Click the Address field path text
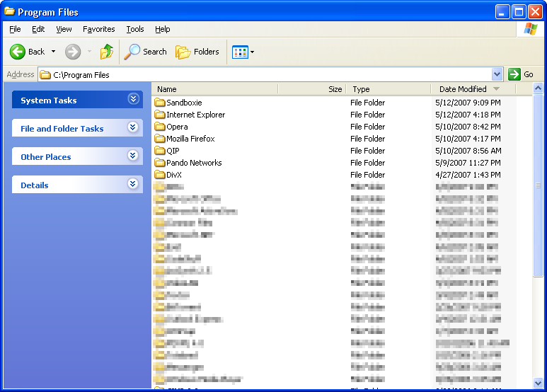 point(81,75)
